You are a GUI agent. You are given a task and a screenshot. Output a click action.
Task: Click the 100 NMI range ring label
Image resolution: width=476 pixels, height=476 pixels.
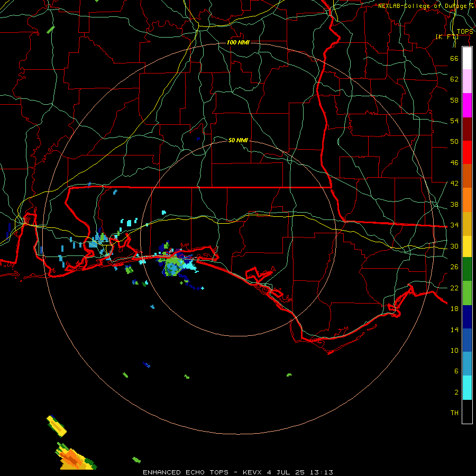pos(238,42)
